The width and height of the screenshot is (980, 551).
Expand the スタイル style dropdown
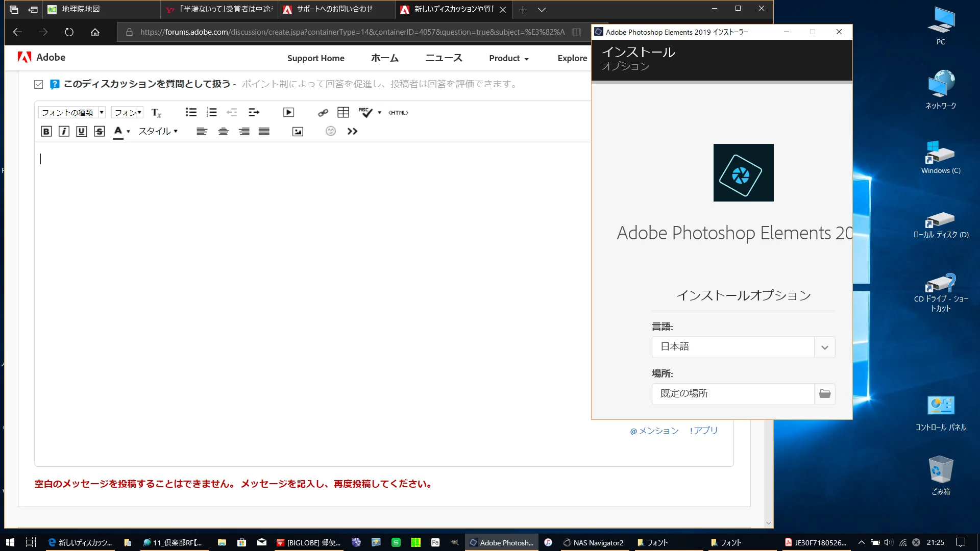[158, 131]
